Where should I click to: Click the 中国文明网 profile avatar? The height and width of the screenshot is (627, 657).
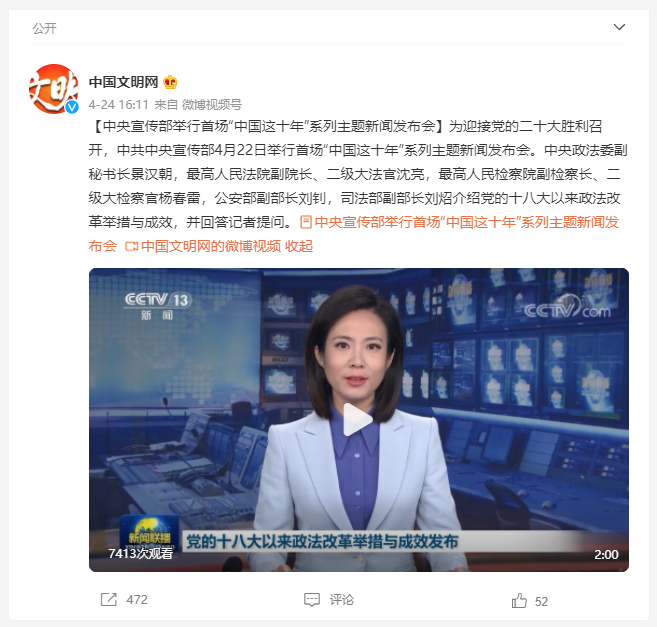coord(54,89)
